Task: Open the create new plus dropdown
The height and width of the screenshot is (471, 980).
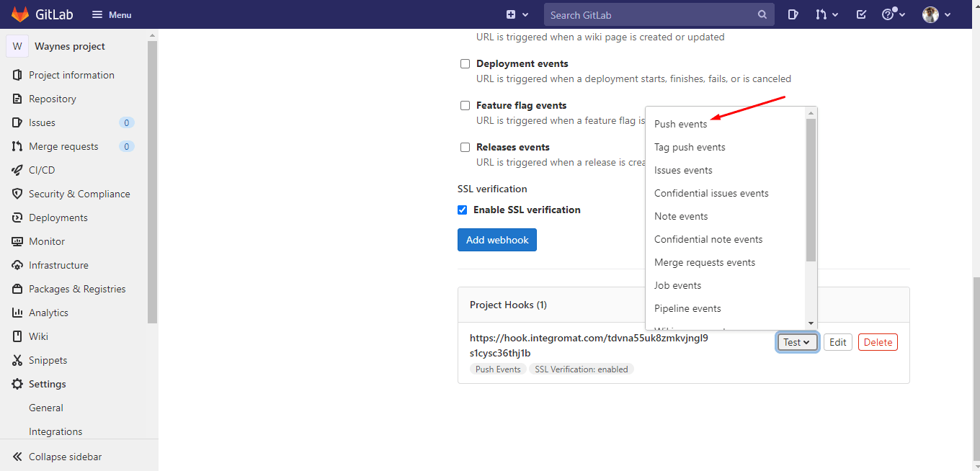Action: coord(517,14)
